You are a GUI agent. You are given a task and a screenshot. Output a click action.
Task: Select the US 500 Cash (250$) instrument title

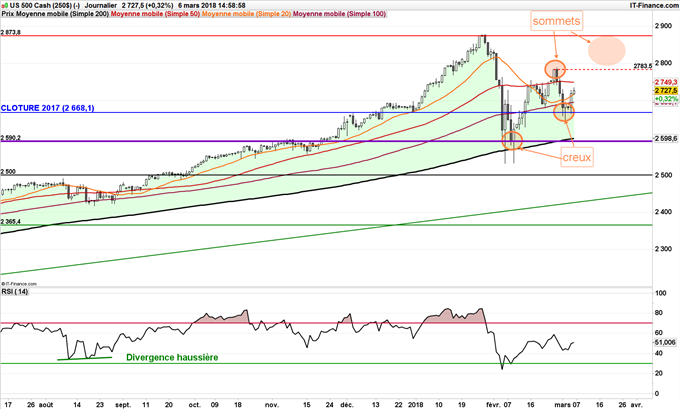tap(41, 6)
